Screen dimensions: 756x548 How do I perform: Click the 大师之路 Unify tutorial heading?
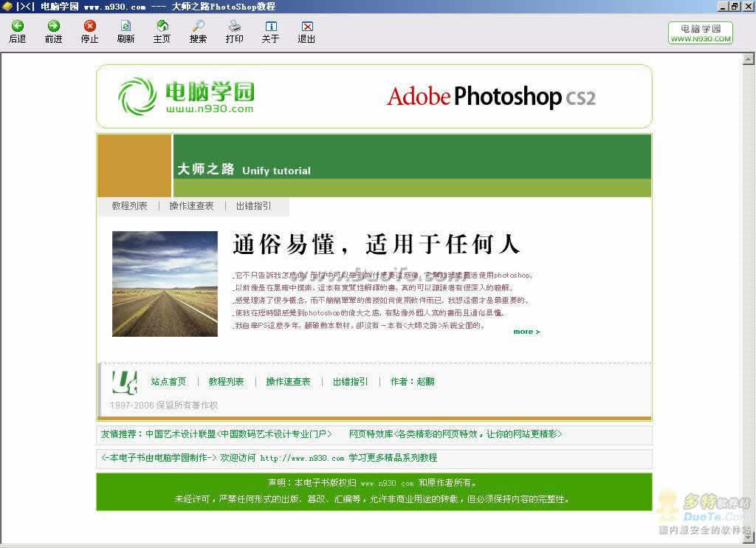click(244, 169)
